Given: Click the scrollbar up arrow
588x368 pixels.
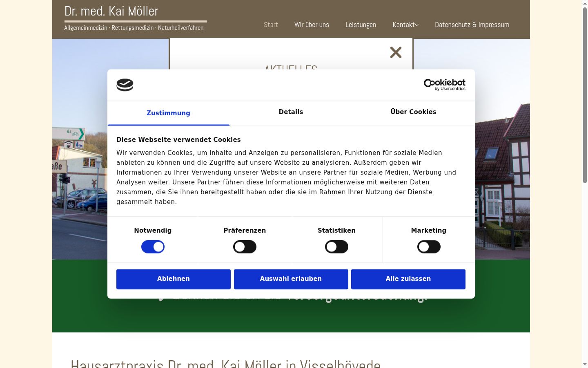Looking at the screenshot, I should pos(585,3).
